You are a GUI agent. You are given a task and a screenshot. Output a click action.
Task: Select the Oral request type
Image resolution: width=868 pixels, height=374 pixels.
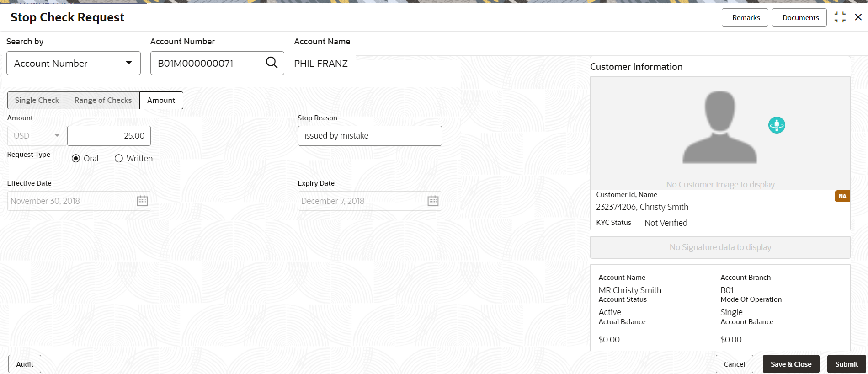click(x=76, y=158)
